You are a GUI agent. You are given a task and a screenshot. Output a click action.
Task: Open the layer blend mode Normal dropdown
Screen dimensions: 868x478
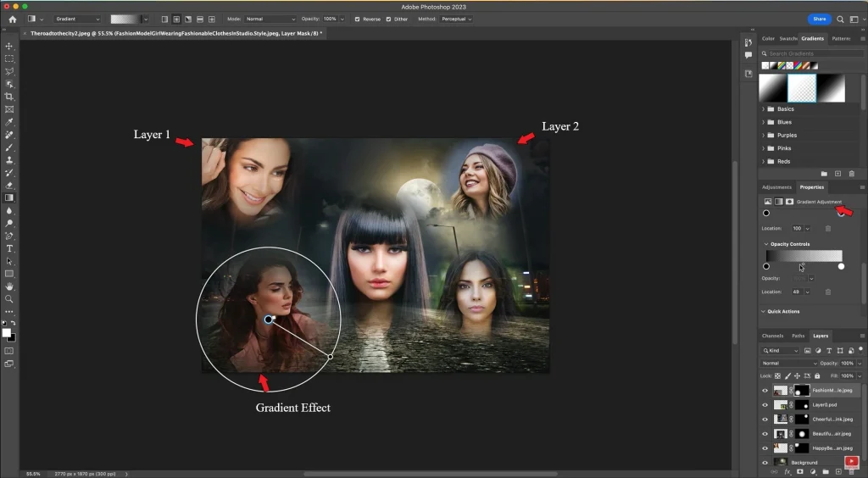click(789, 364)
